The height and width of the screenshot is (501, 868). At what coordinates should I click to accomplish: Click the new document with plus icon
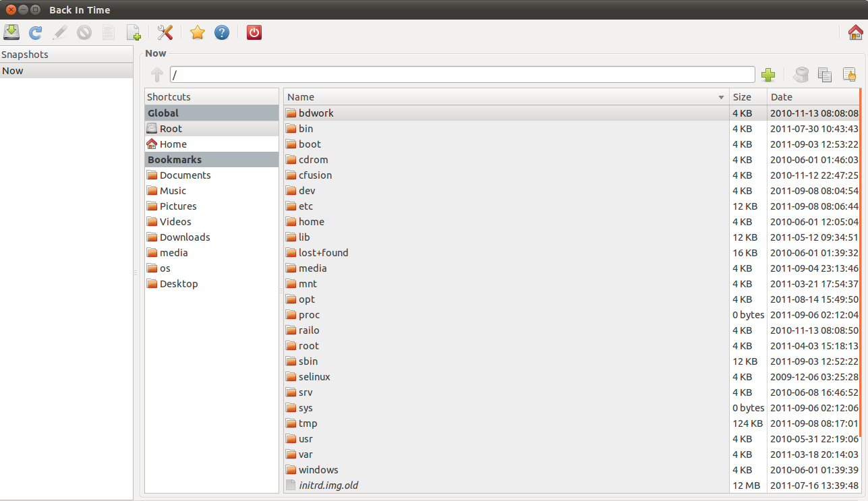134,32
